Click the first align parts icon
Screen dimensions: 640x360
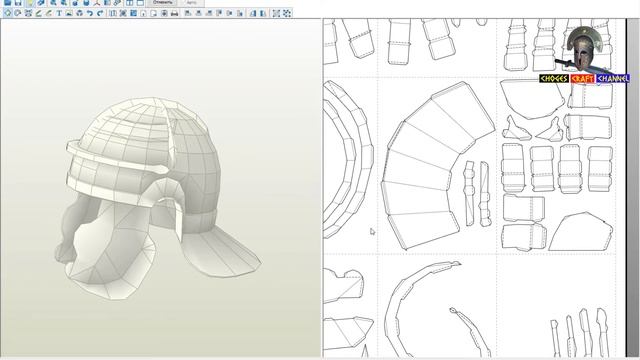click(187, 13)
